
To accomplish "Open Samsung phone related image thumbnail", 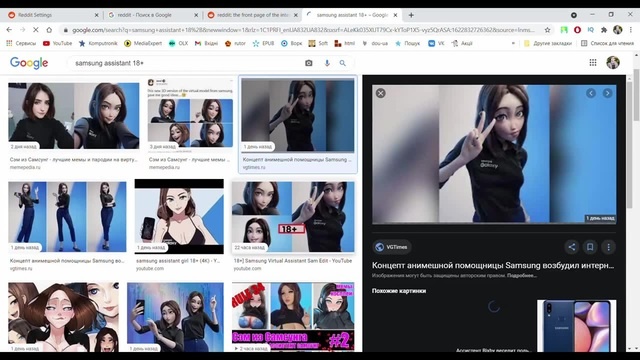I will tap(576, 326).
